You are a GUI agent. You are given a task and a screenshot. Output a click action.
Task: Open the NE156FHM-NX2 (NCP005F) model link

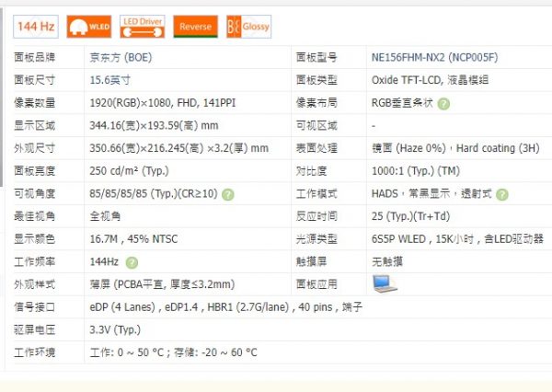pyautogui.click(x=435, y=57)
